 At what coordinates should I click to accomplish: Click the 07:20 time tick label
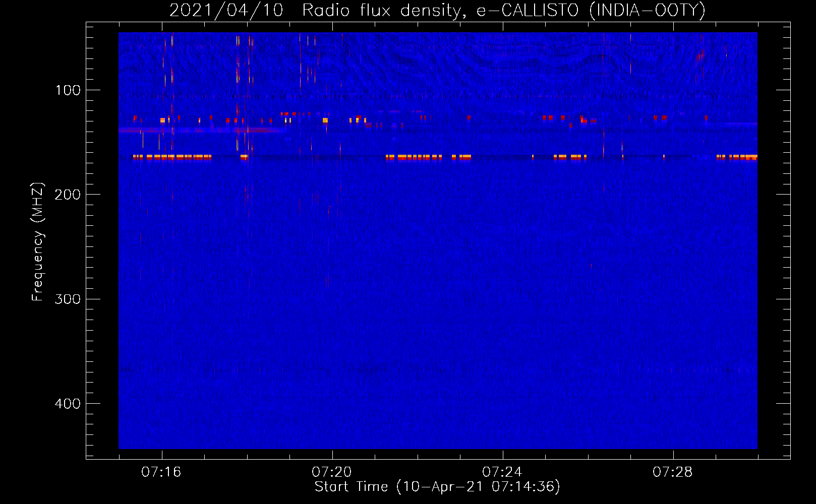click(332, 472)
